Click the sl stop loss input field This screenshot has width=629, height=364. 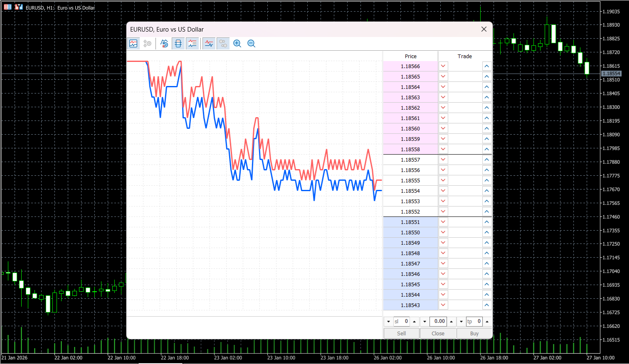[402, 321]
